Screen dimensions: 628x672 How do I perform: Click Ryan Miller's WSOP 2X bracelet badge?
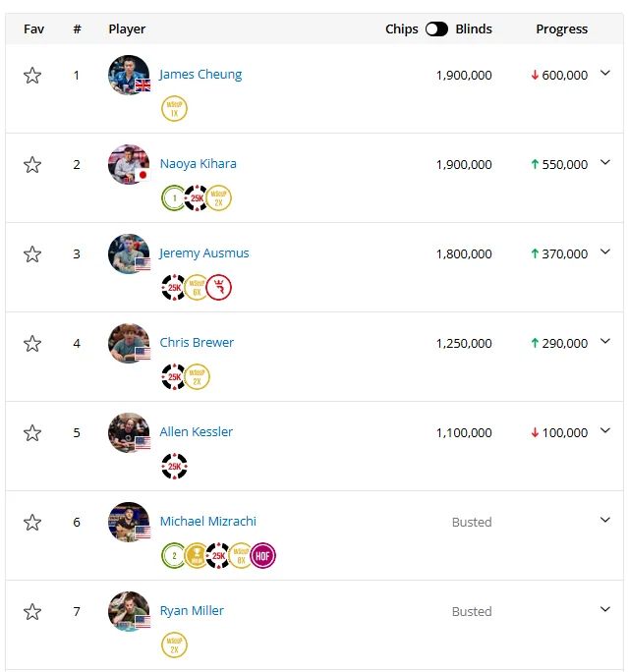point(175,645)
